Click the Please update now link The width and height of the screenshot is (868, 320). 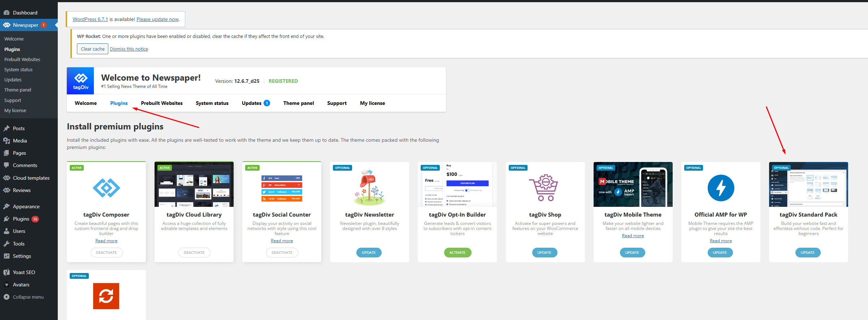(157, 19)
